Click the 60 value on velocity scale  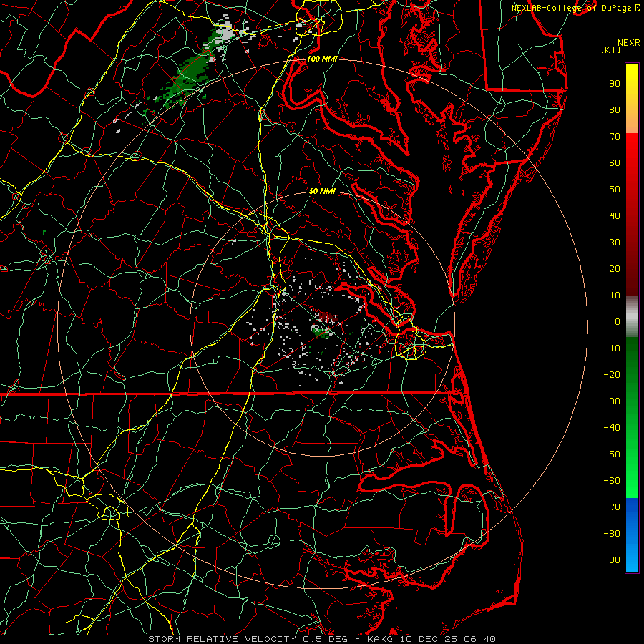click(615, 162)
